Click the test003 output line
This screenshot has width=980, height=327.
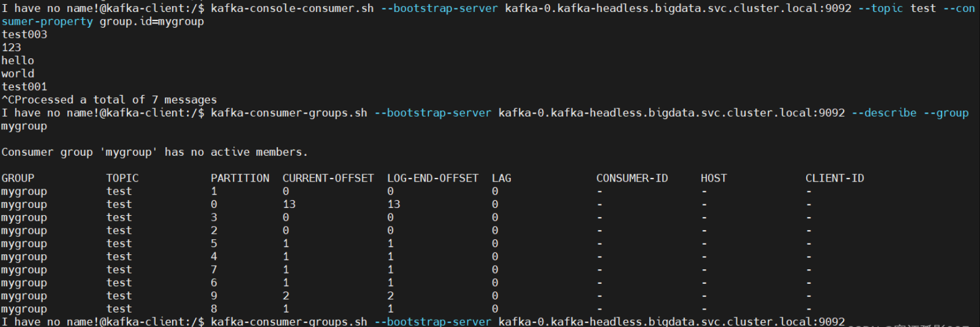pos(24,35)
